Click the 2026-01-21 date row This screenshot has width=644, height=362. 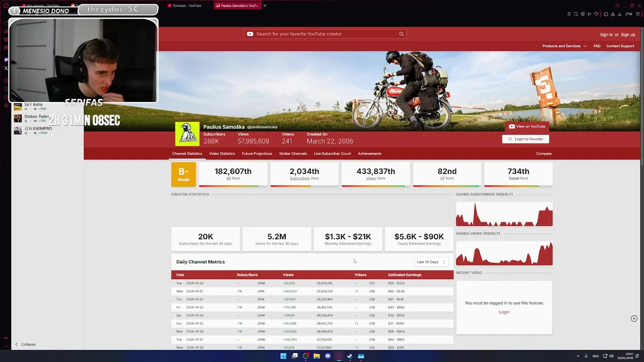(312, 291)
